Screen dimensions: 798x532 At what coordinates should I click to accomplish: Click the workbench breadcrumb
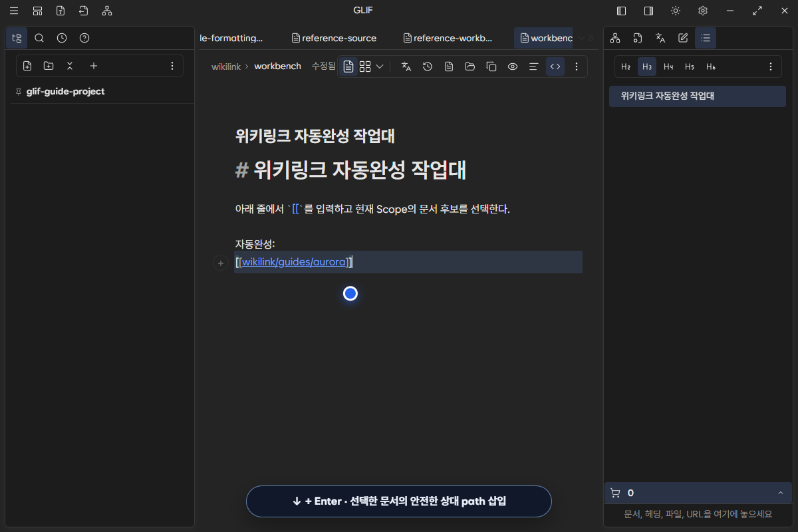point(277,66)
